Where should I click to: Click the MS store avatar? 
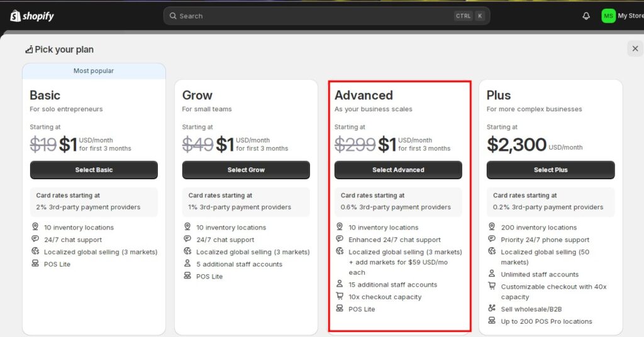[x=608, y=16]
